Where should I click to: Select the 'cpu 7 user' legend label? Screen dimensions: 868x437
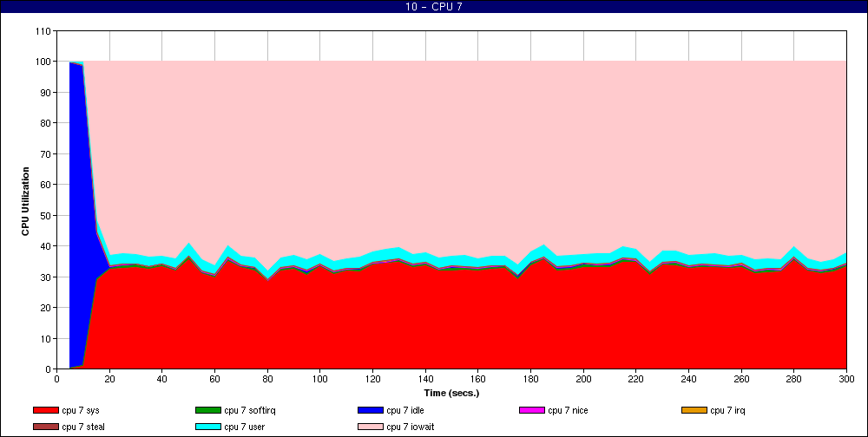coord(246,427)
